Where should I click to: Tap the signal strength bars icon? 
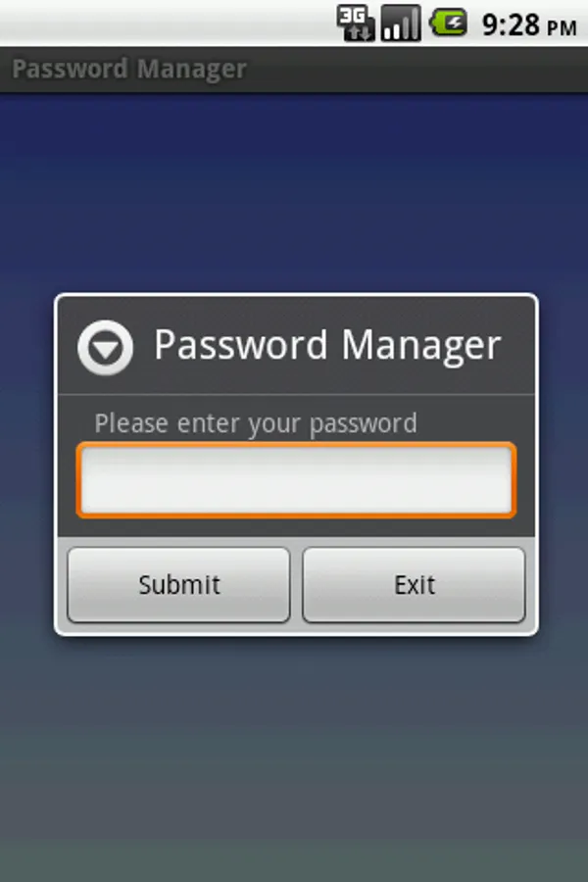click(x=401, y=23)
